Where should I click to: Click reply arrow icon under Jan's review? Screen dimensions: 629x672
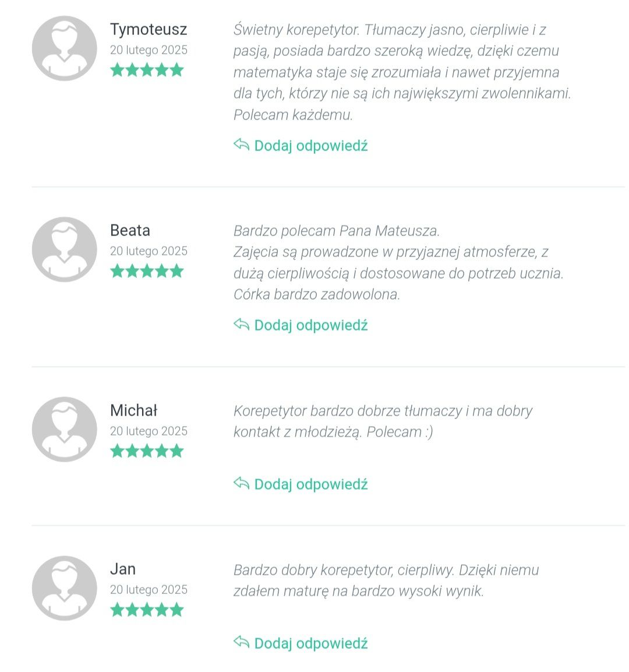pyautogui.click(x=242, y=642)
